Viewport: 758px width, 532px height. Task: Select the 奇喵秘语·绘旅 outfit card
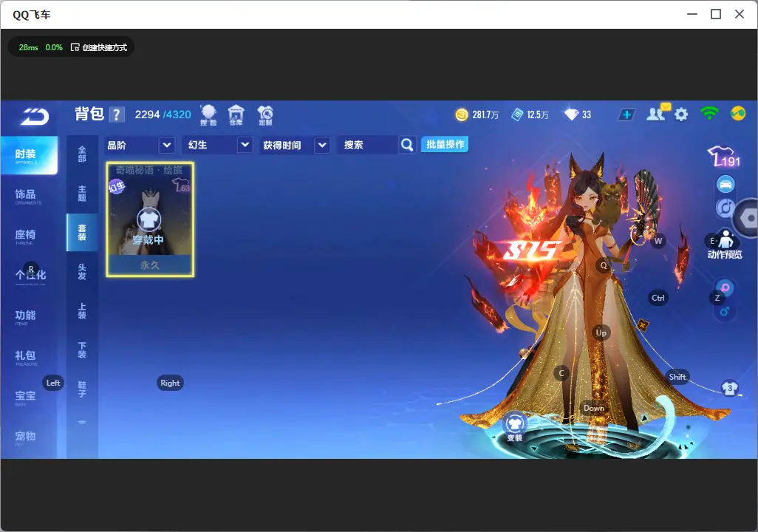[x=150, y=219]
